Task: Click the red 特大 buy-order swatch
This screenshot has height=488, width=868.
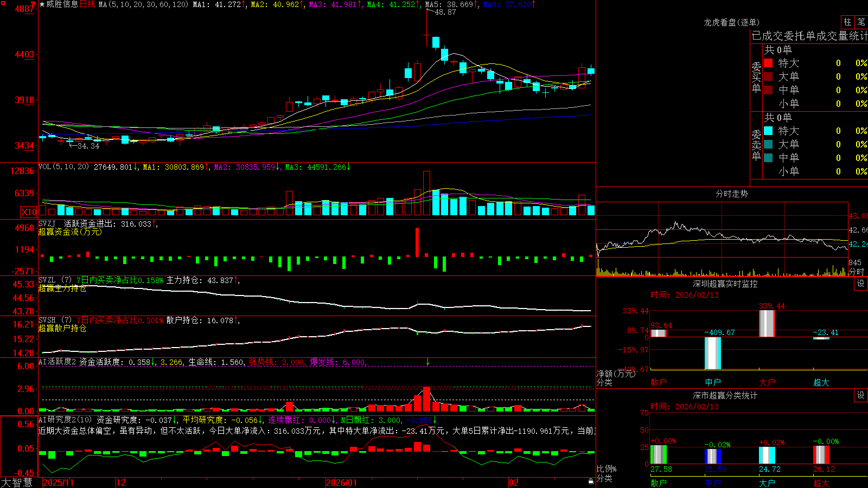Action: pyautogui.click(x=768, y=63)
